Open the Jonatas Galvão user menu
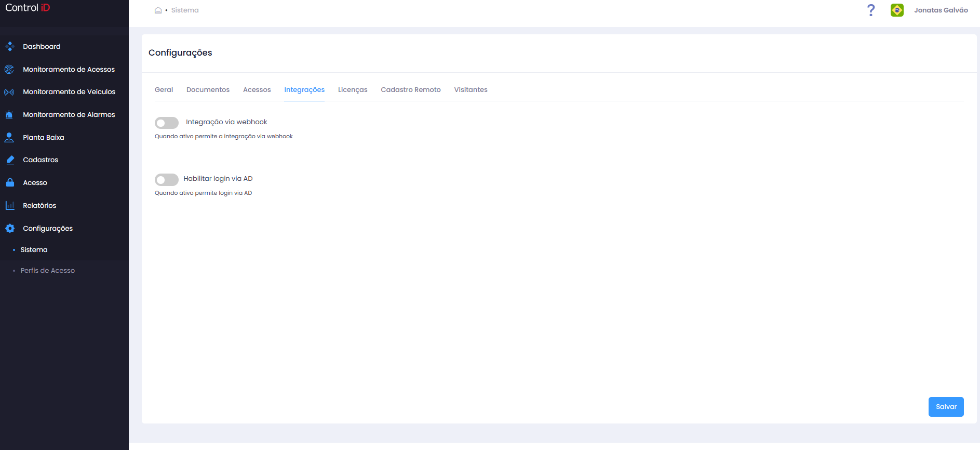 pyautogui.click(x=941, y=10)
